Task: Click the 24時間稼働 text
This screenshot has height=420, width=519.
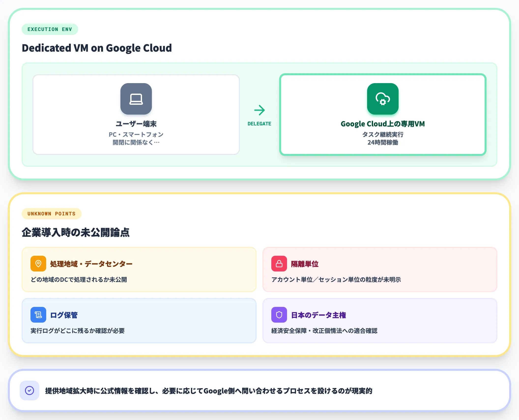Action: pos(383,142)
